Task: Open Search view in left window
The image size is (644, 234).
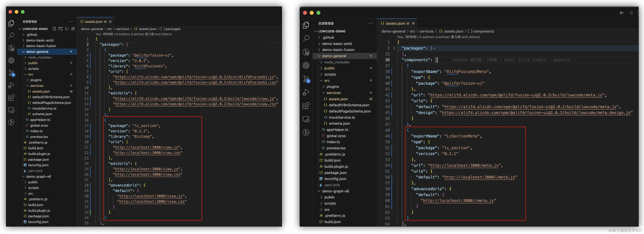Action: pos(11,36)
